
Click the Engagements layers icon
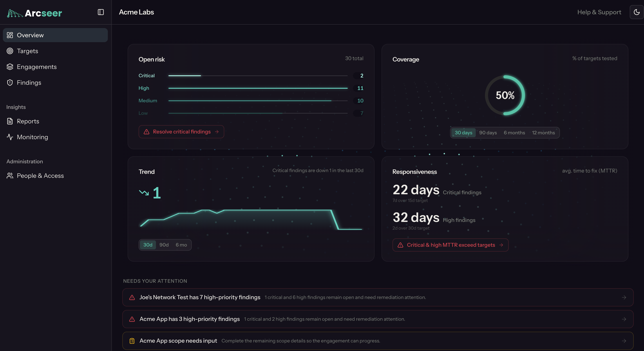point(10,67)
